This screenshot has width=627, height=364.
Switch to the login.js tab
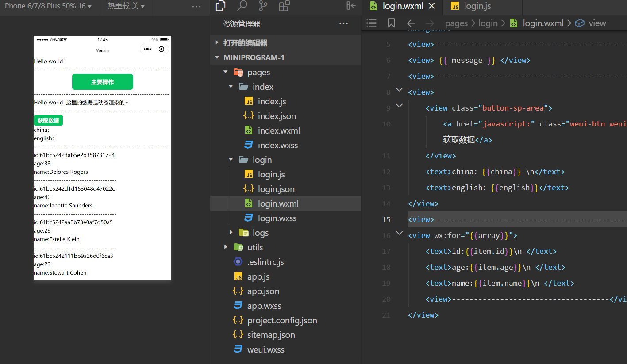(471, 6)
